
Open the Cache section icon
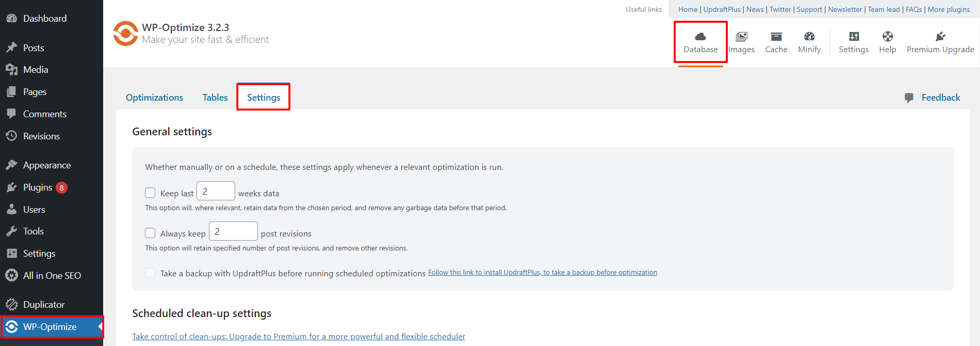click(776, 37)
